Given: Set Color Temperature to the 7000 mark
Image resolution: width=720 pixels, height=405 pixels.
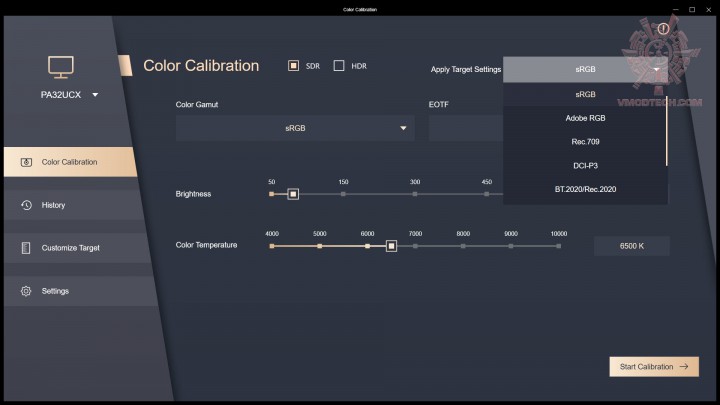Looking at the screenshot, I should (415, 246).
